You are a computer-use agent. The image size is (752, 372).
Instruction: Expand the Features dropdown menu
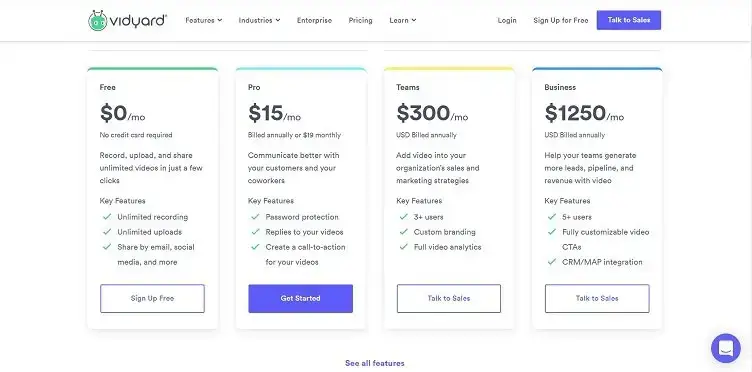[203, 20]
